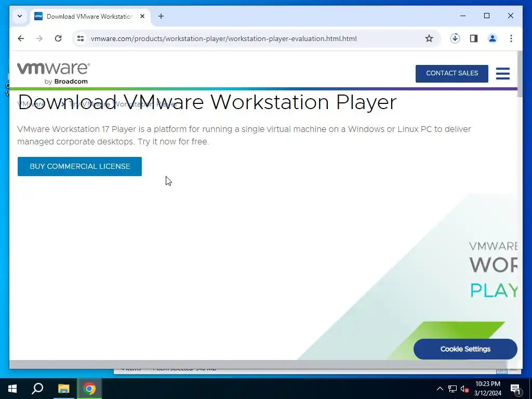Screen dimensions: 532x399
Task: Open the network status tray icon
Action: (453, 389)
